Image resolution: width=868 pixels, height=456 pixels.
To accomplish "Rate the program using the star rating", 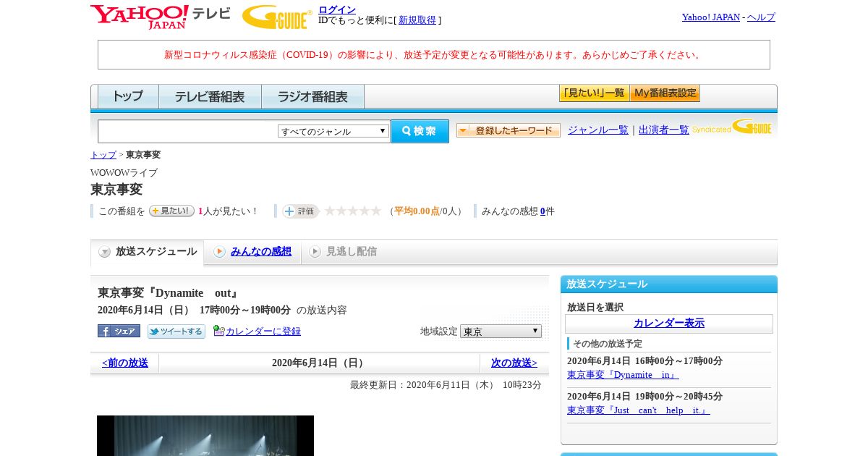I will [x=352, y=211].
